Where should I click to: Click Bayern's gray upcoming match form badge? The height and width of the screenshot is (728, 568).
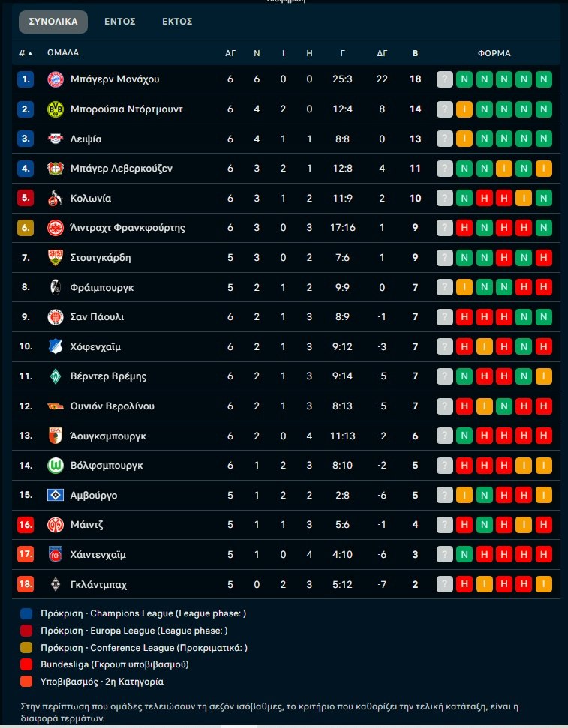pos(446,79)
